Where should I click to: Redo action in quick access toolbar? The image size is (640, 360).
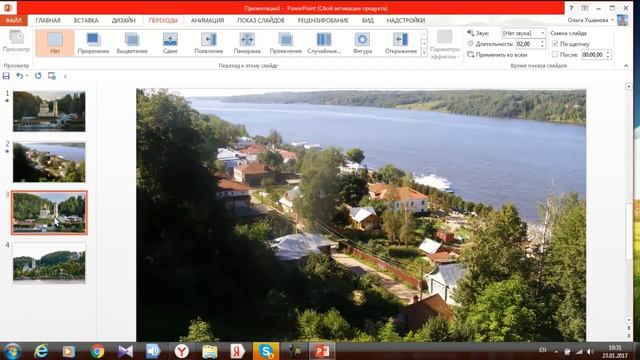coord(38,76)
